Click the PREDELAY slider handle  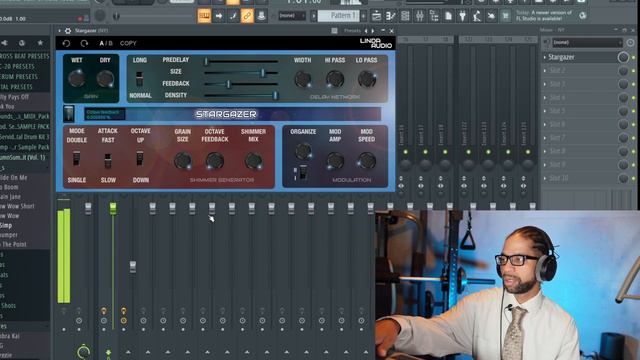tap(206, 61)
